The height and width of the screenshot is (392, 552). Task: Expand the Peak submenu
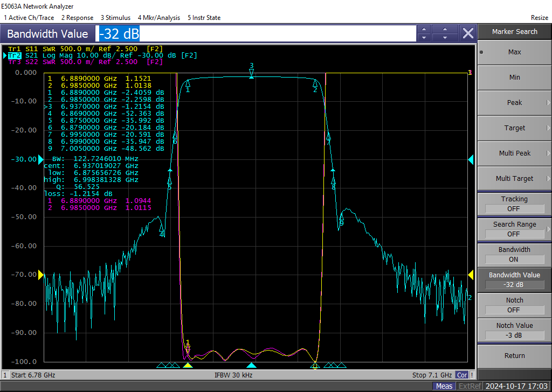point(514,103)
